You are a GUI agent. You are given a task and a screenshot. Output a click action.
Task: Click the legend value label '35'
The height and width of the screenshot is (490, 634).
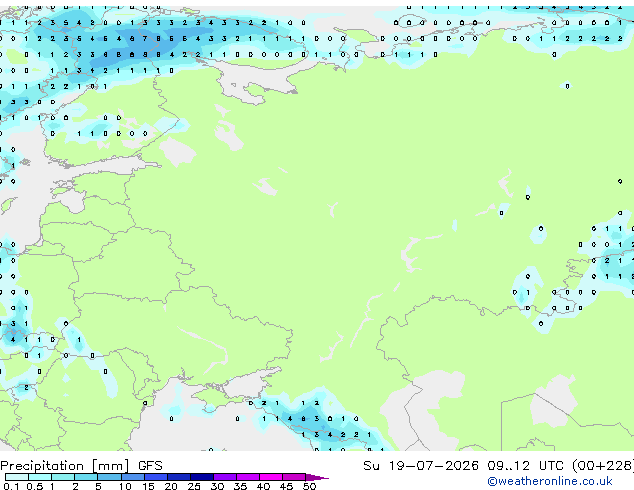pyautogui.click(x=240, y=486)
